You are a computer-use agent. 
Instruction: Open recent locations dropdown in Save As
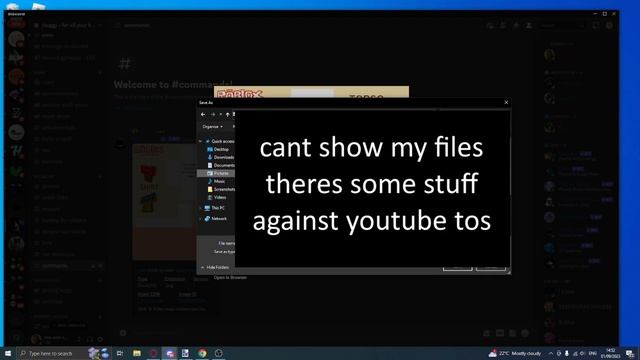pos(221,115)
